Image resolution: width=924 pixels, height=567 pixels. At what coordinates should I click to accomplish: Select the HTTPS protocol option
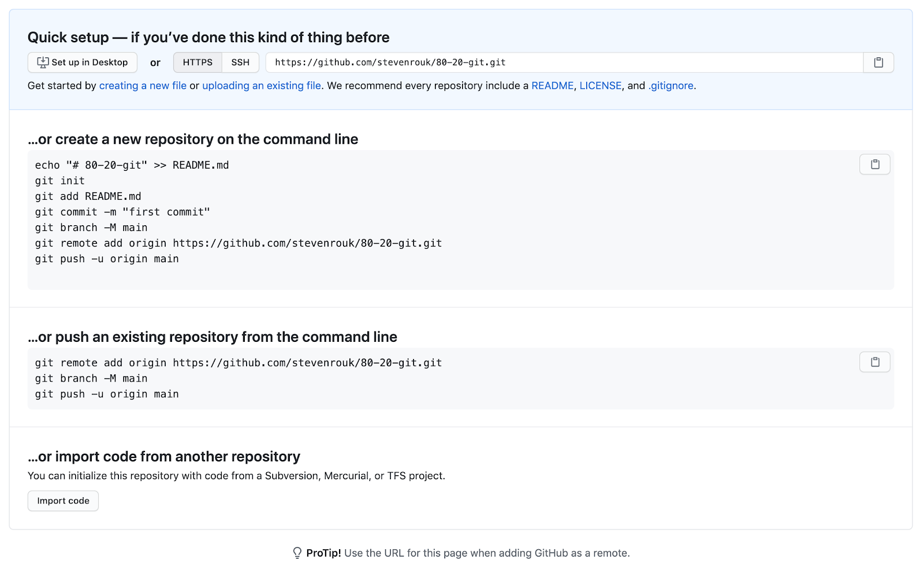pos(198,62)
